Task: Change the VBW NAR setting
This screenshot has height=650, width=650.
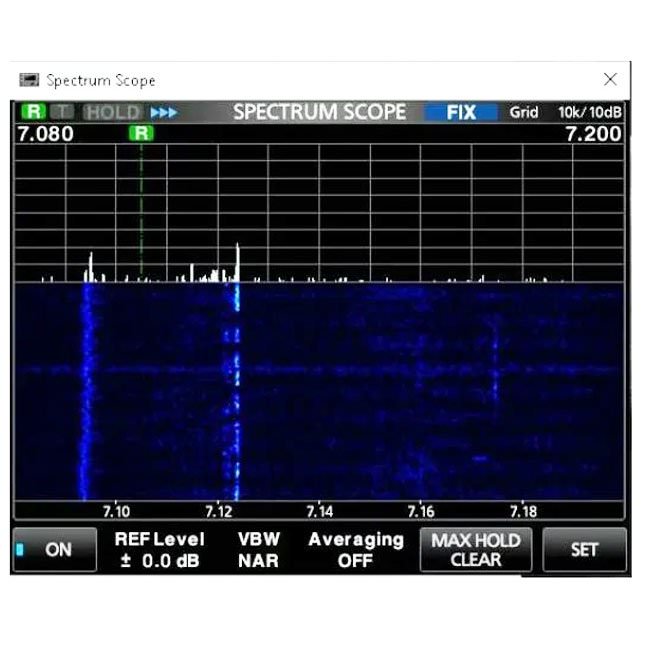Action: [x=258, y=550]
